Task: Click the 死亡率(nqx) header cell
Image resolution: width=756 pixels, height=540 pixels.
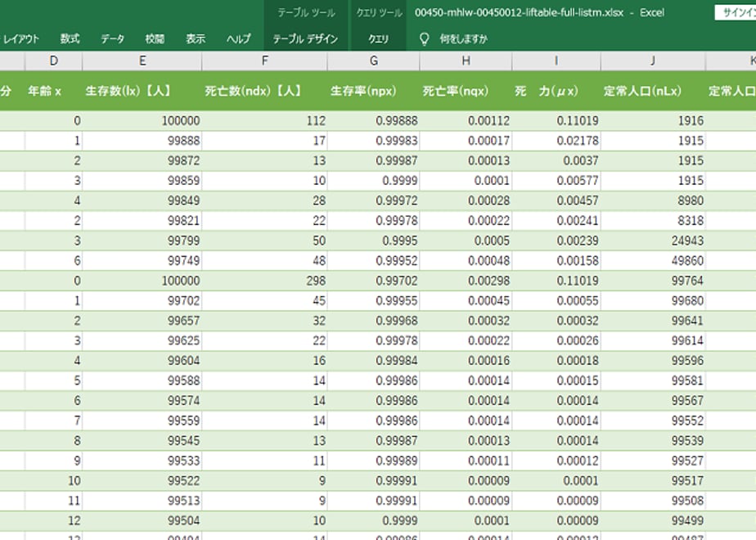Action: pyautogui.click(x=466, y=91)
